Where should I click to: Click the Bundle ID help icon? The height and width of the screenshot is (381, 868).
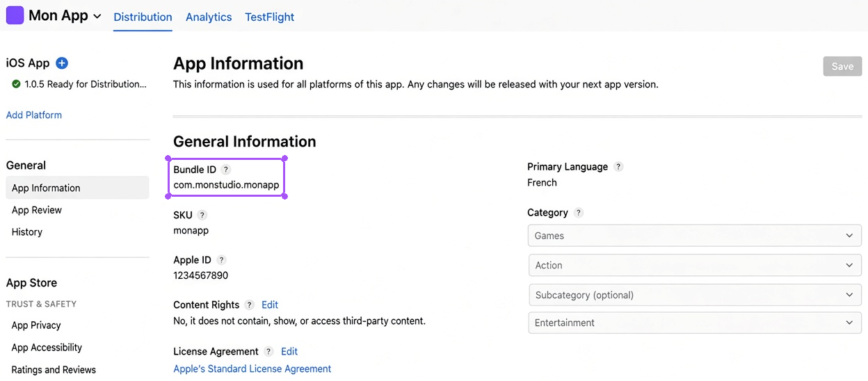(225, 170)
